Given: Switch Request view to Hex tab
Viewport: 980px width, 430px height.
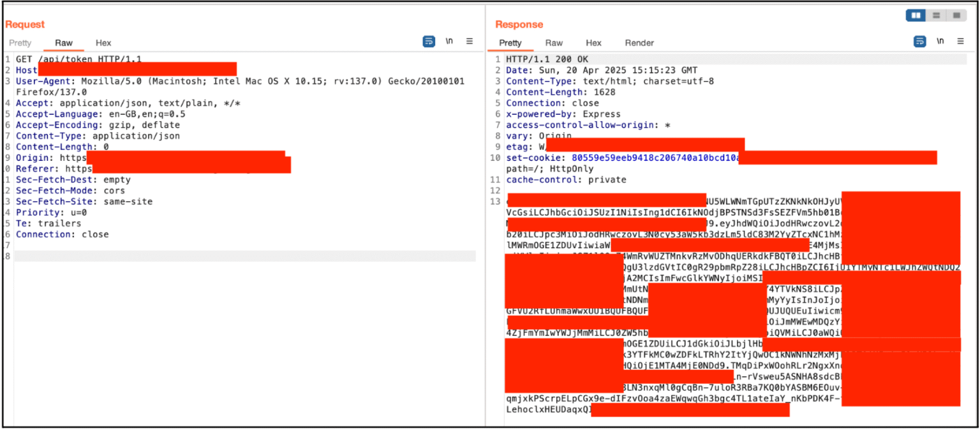Looking at the screenshot, I should (x=103, y=43).
